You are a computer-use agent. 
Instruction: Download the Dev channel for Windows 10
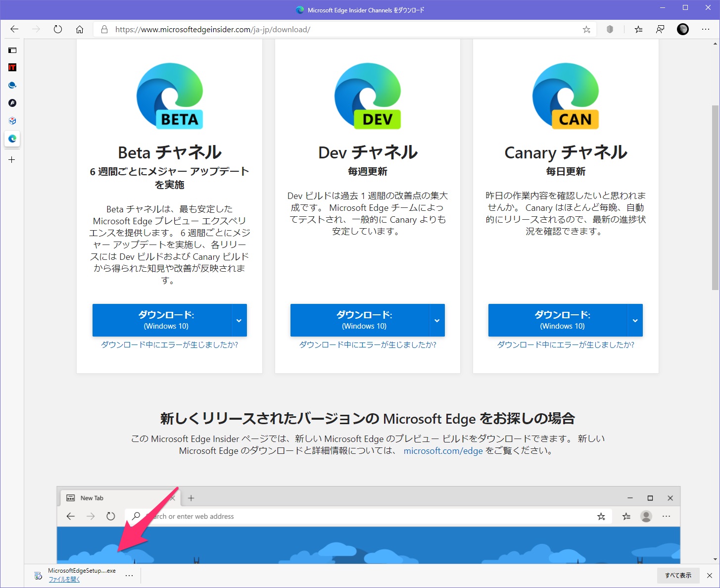[360, 320]
